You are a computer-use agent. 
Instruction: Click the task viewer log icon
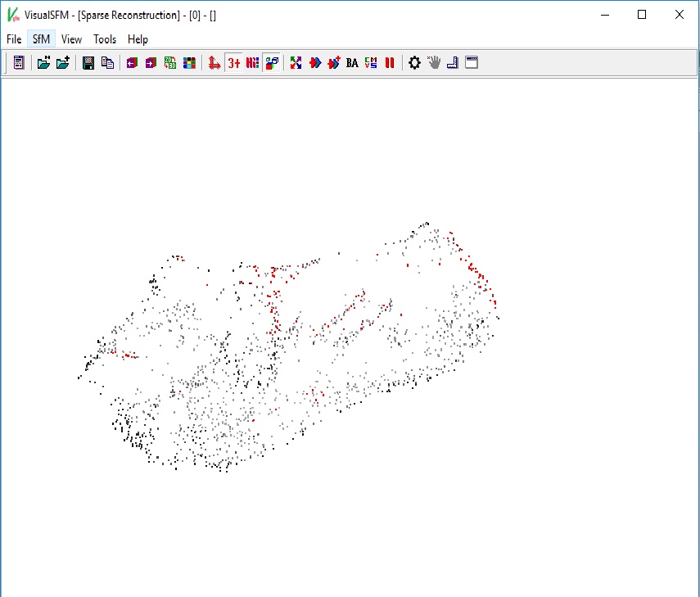(x=19, y=62)
